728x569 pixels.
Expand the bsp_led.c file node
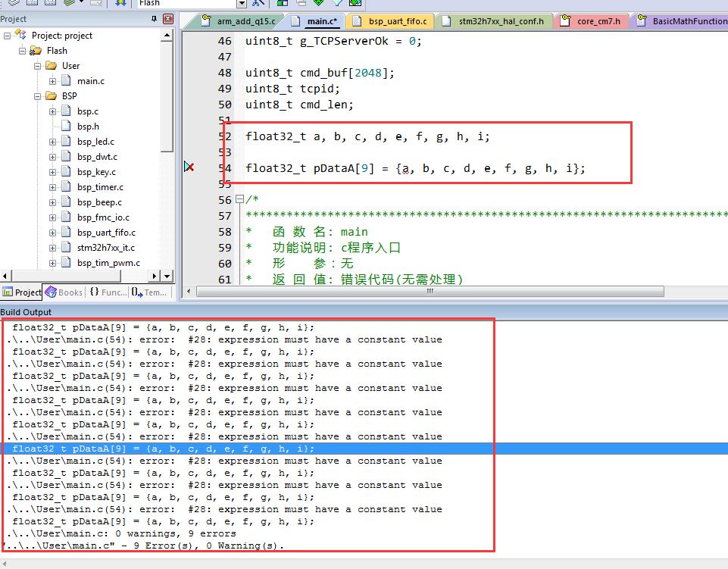tap(53, 142)
